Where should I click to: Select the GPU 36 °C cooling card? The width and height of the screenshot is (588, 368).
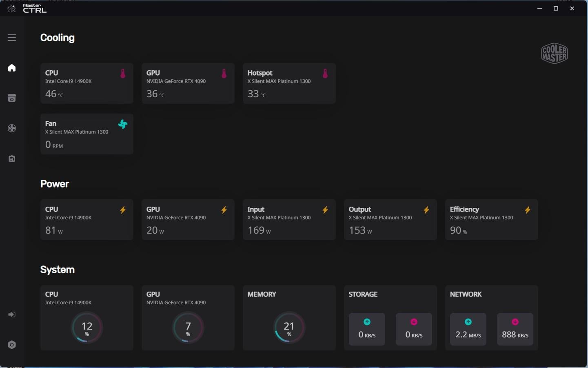tap(188, 83)
